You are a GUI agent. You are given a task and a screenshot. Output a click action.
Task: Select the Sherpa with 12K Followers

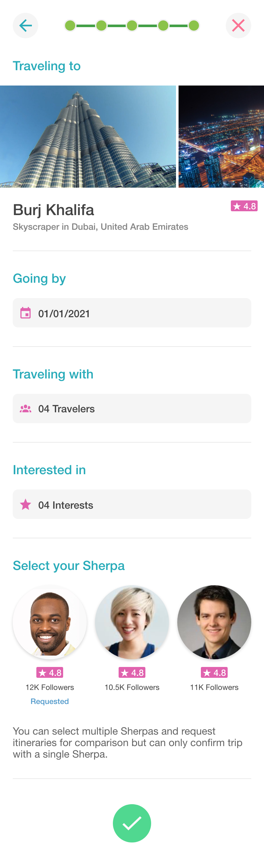coord(50,622)
